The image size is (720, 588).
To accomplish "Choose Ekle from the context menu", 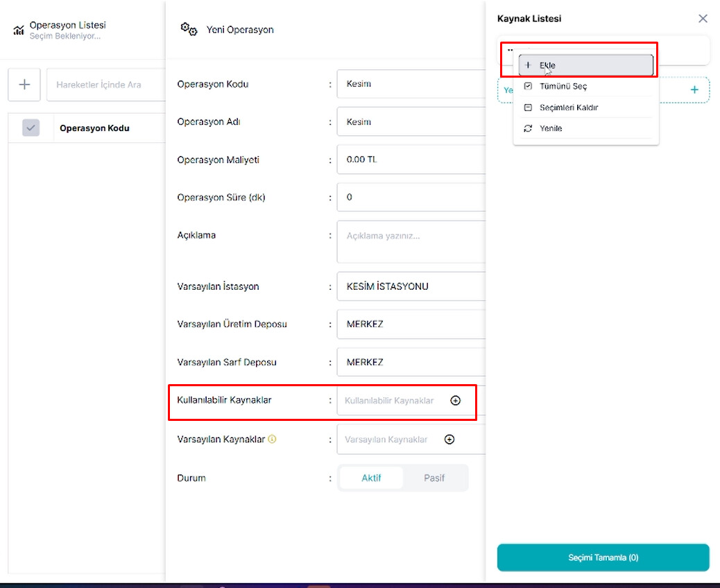I will pos(586,65).
